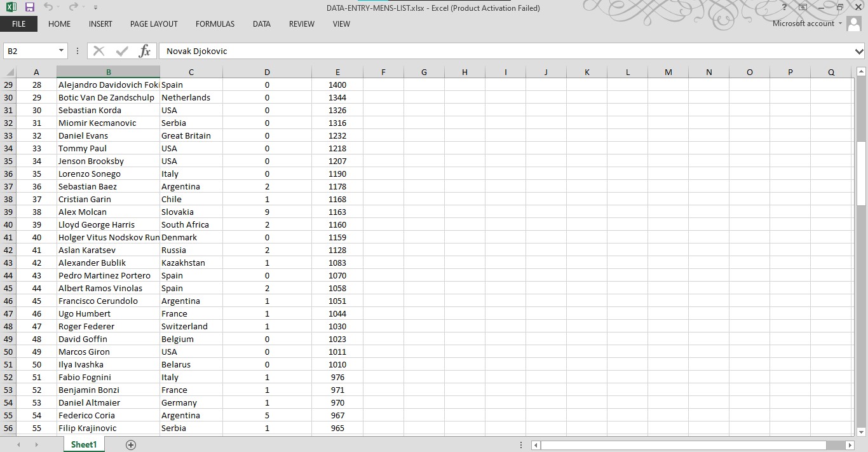Select column E header
Screen dimensions: 868x452
[337, 72]
